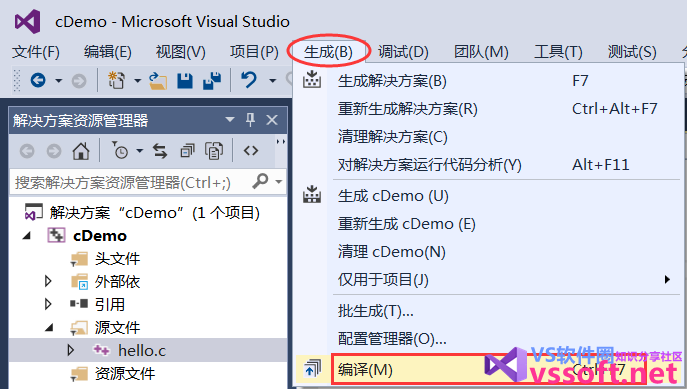Open the 项目(P) menu

(254, 52)
